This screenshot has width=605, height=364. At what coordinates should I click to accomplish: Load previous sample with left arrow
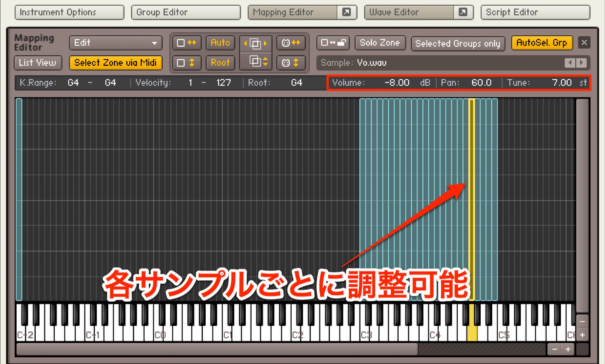tap(570, 63)
